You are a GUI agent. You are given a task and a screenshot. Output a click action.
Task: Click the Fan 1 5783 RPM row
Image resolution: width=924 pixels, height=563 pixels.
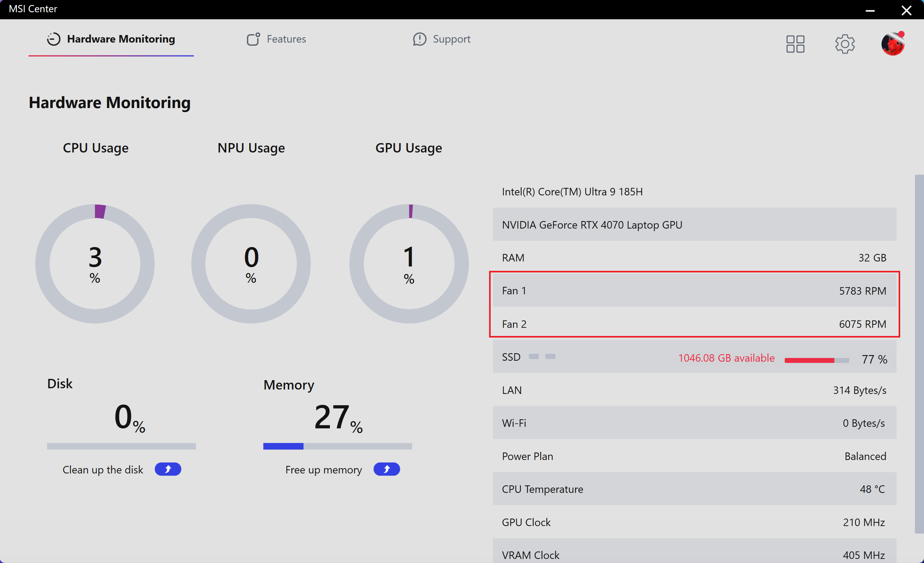pyautogui.click(x=695, y=291)
